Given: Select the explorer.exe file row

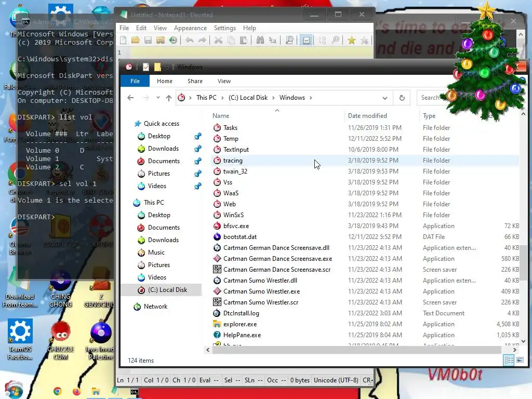Looking at the screenshot, I should coord(365,324).
